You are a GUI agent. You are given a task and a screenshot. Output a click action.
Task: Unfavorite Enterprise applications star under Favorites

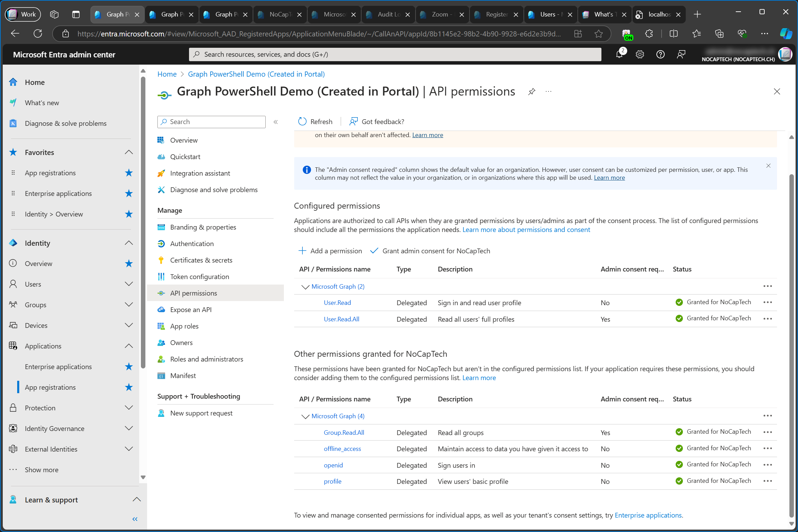pyautogui.click(x=129, y=193)
